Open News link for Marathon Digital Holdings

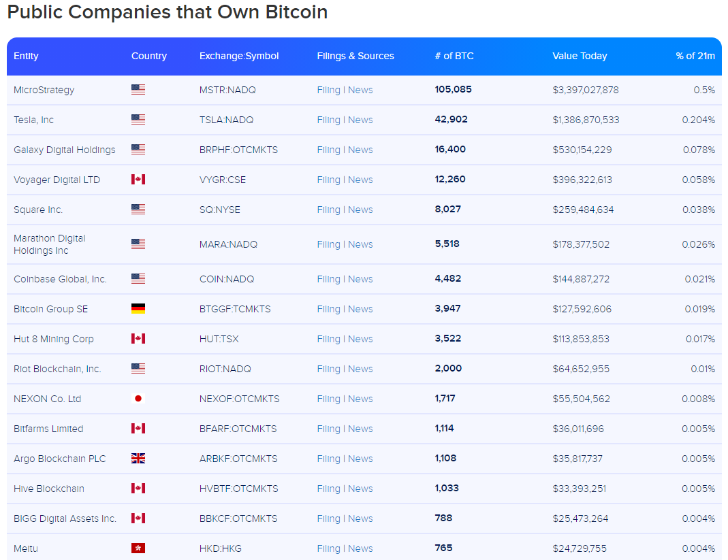[x=360, y=244]
